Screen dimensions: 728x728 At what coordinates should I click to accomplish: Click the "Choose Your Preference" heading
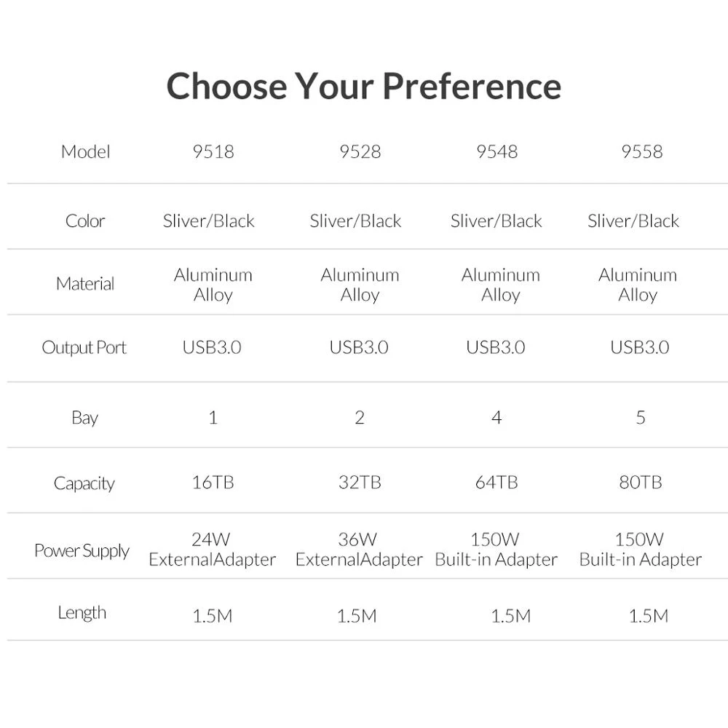[x=364, y=86]
